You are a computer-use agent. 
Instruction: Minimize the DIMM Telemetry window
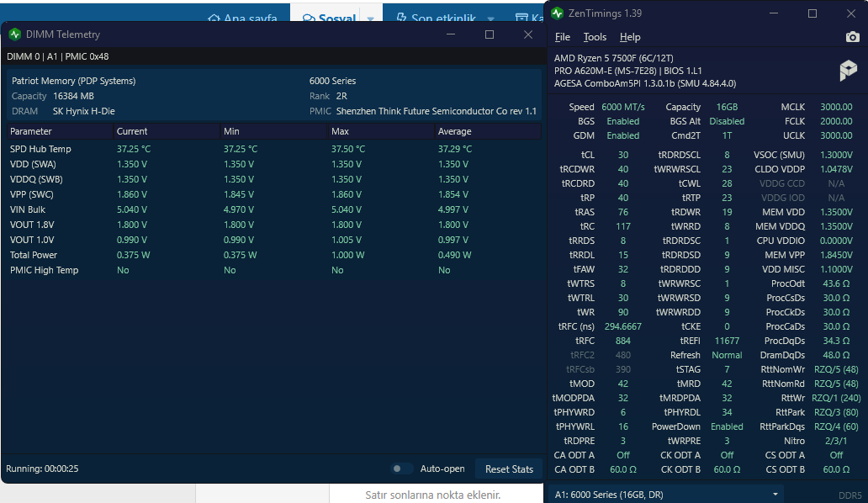451,34
